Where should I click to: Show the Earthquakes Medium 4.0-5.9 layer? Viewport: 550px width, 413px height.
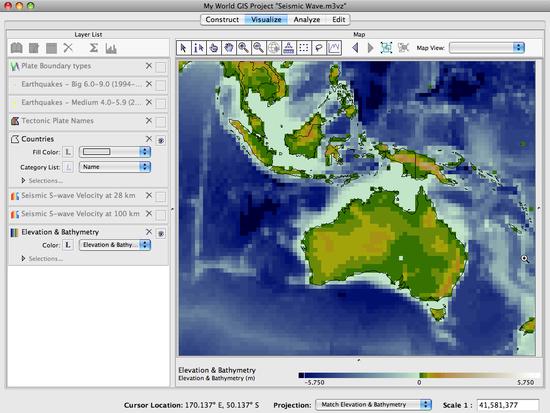pyautogui.click(x=161, y=104)
